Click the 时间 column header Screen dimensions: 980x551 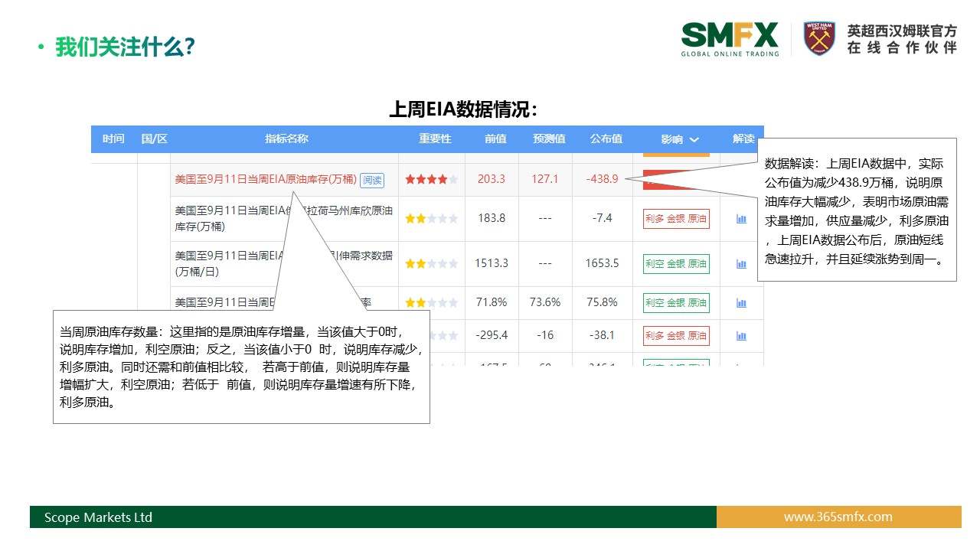(x=113, y=139)
